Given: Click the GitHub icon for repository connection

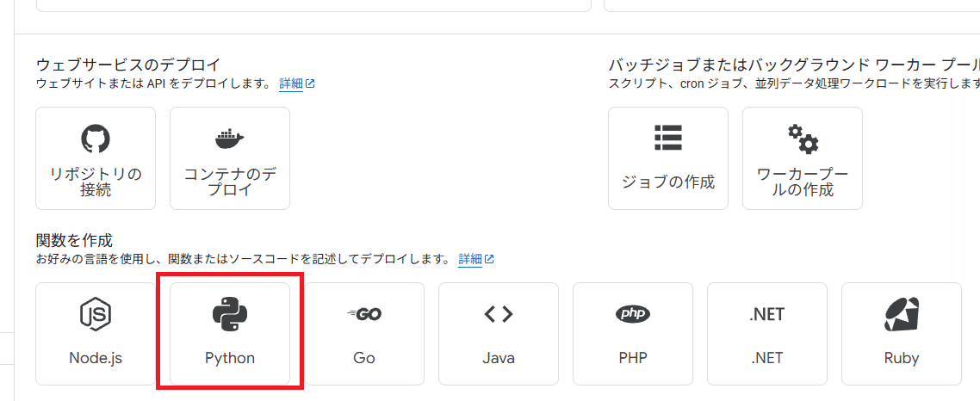Looking at the screenshot, I should click(96, 138).
